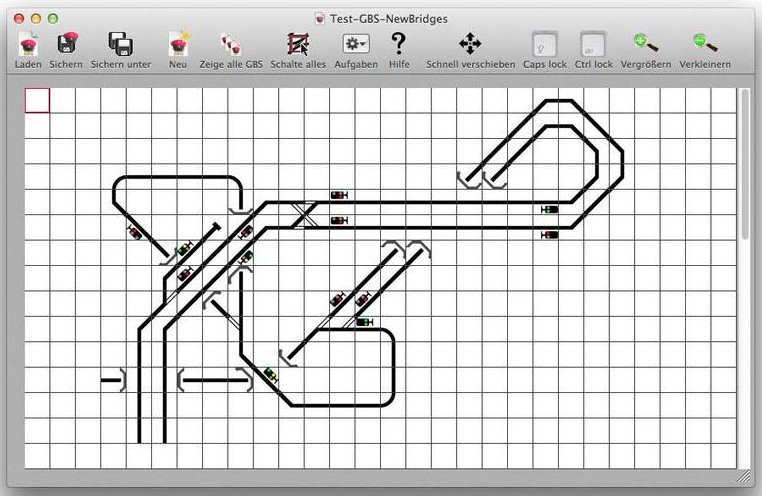Open Sichern unter save-as
This screenshot has width=762, height=496.
121,44
